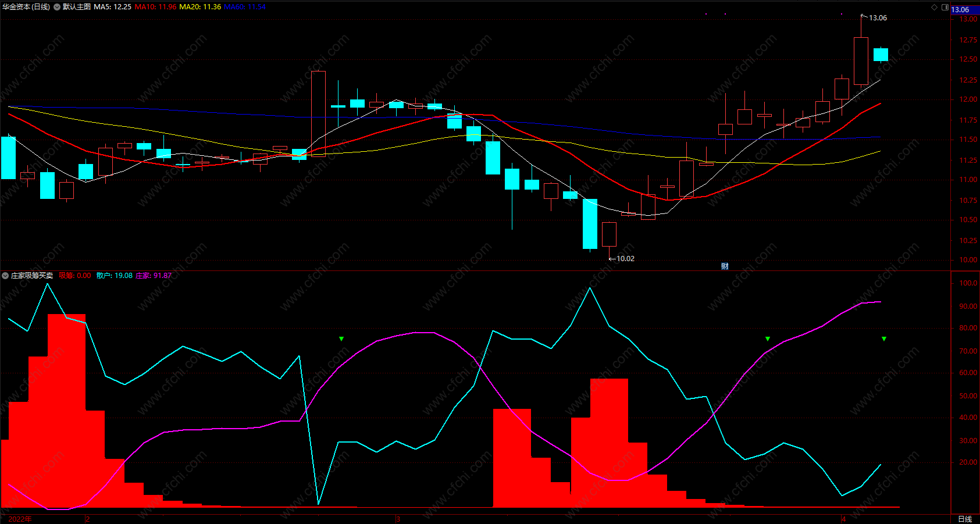Click the 默认主图 label

coord(77,7)
